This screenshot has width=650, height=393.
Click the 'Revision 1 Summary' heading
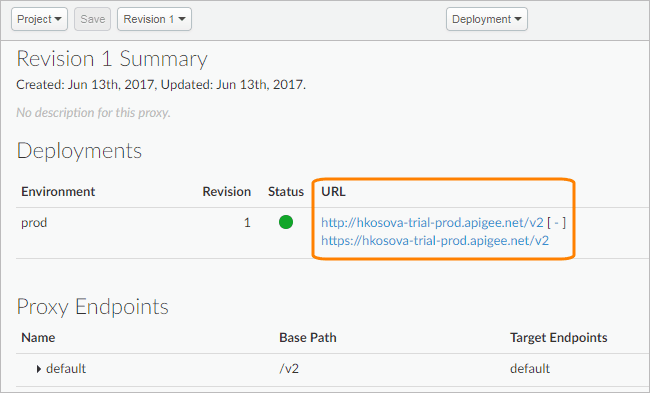112,59
